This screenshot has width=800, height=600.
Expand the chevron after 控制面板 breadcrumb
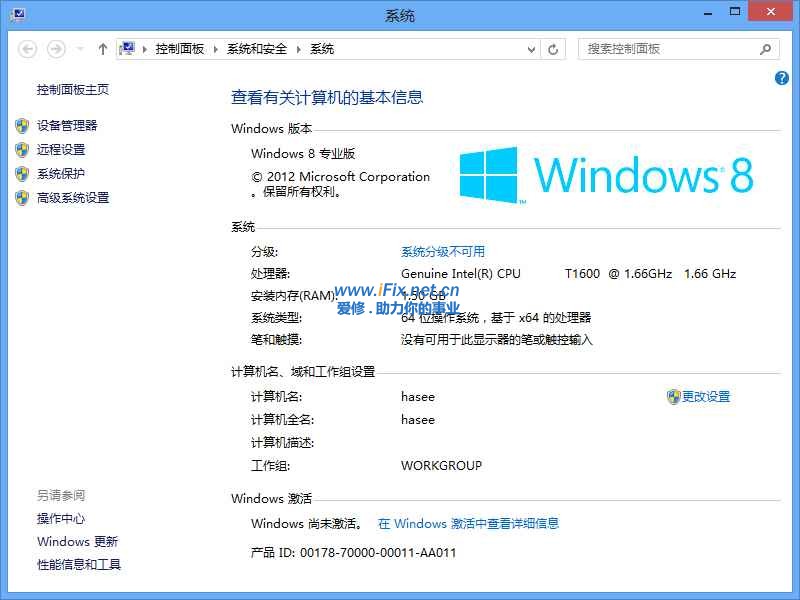pos(216,49)
